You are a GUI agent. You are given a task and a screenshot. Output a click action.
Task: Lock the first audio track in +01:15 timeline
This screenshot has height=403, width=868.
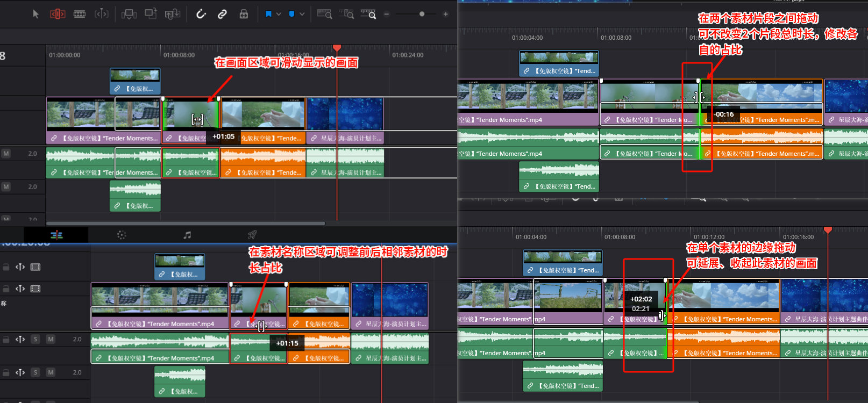point(6,339)
